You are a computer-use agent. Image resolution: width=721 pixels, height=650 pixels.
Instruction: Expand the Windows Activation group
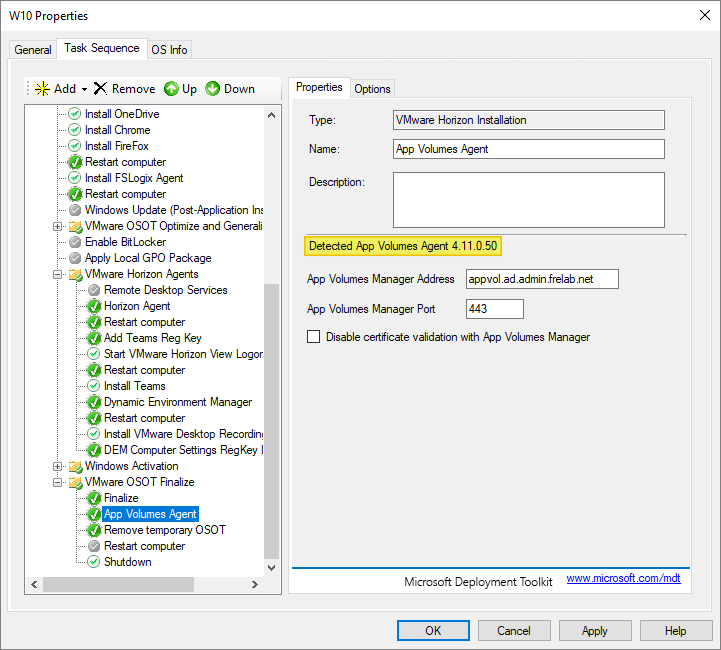pyautogui.click(x=58, y=466)
